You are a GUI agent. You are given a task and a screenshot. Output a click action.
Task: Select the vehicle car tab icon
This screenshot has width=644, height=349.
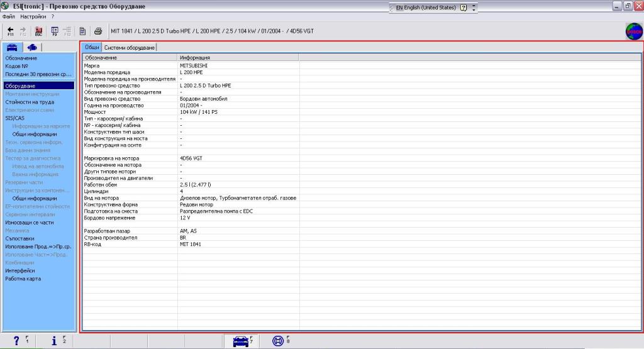coord(12,47)
